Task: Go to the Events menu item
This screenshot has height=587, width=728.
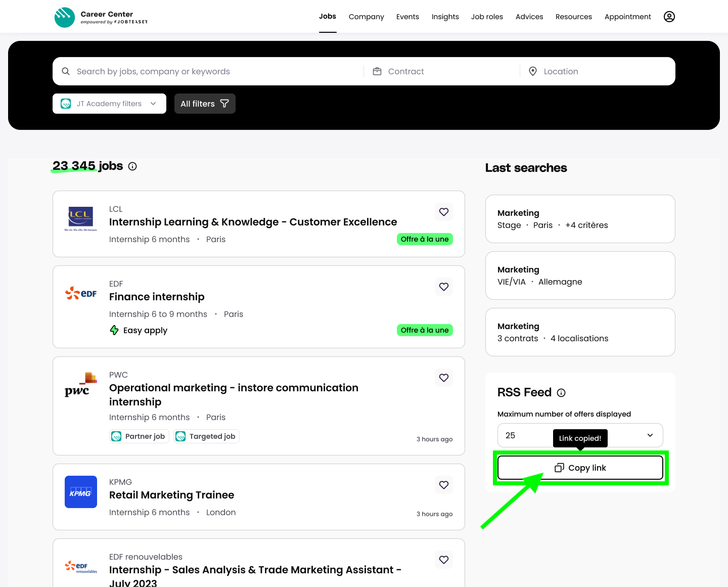Action: [x=407, y=17]
